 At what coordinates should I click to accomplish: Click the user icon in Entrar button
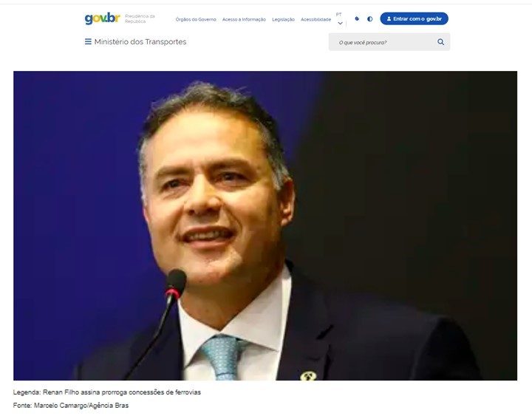click(389, 19)
